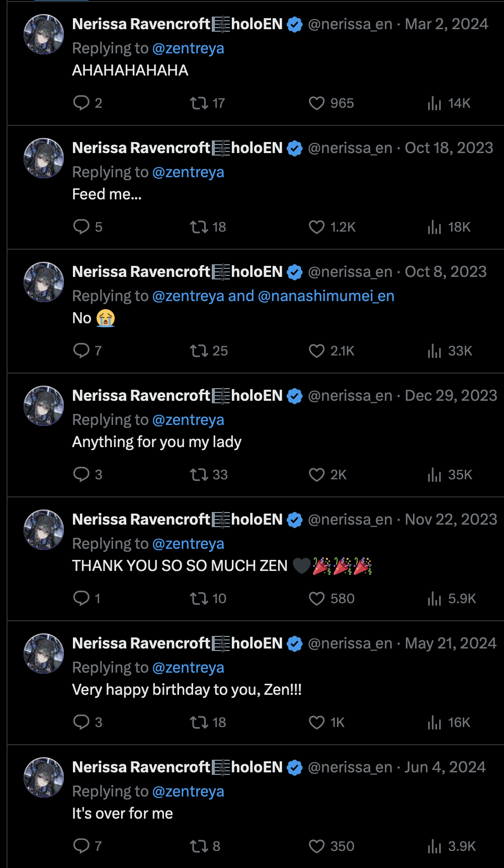This screenshot has height=868, width=504.
Task: Open the @nanashimumei_en mention link
Action: pyautogui.click(x=326, y=296)
